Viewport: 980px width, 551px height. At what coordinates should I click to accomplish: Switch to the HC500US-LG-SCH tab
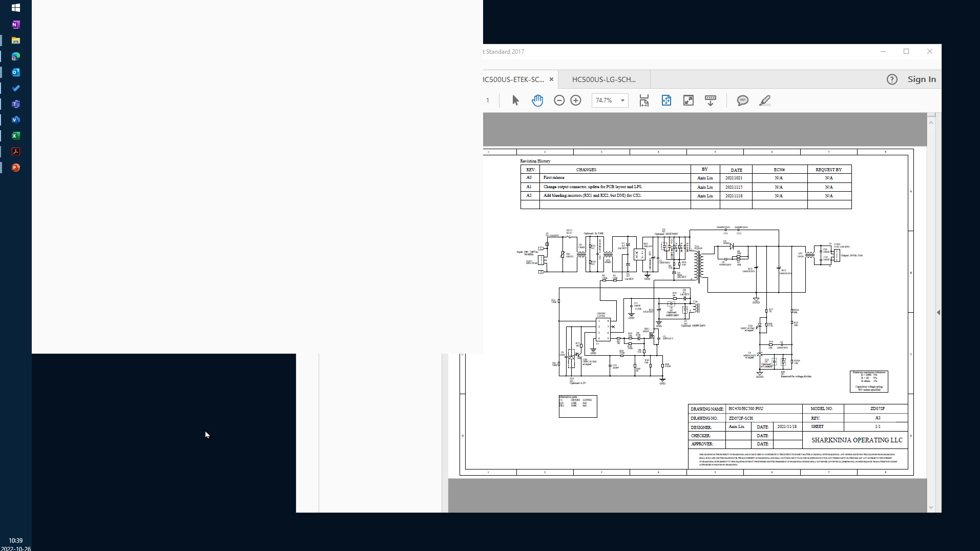coord(604,79)
